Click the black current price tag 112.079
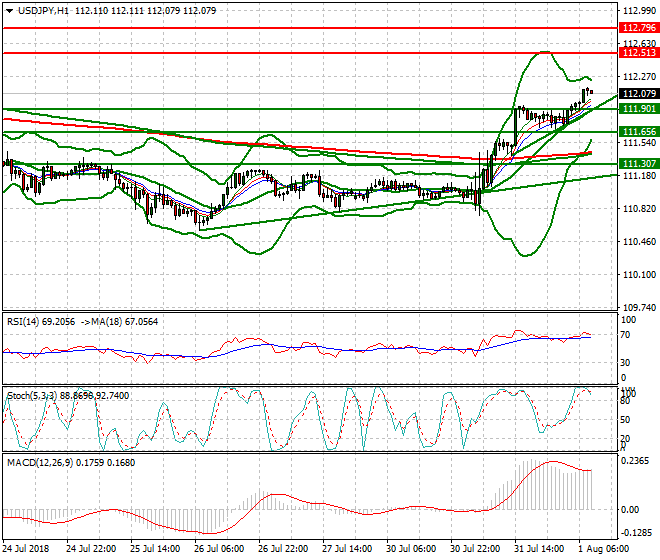 [x=638, y=94]
